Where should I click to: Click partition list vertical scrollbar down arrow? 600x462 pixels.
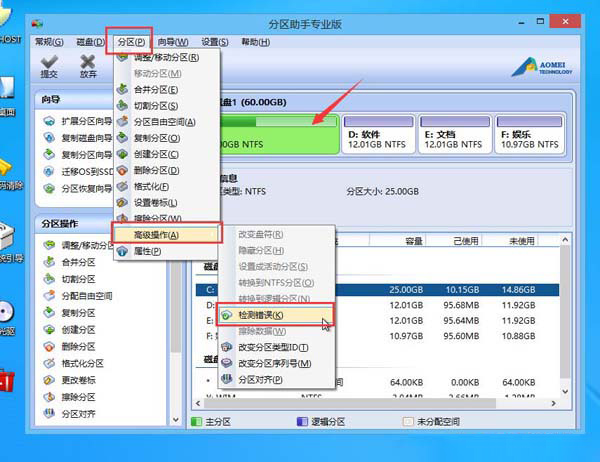pyautogui.click(x=566, y=392)
